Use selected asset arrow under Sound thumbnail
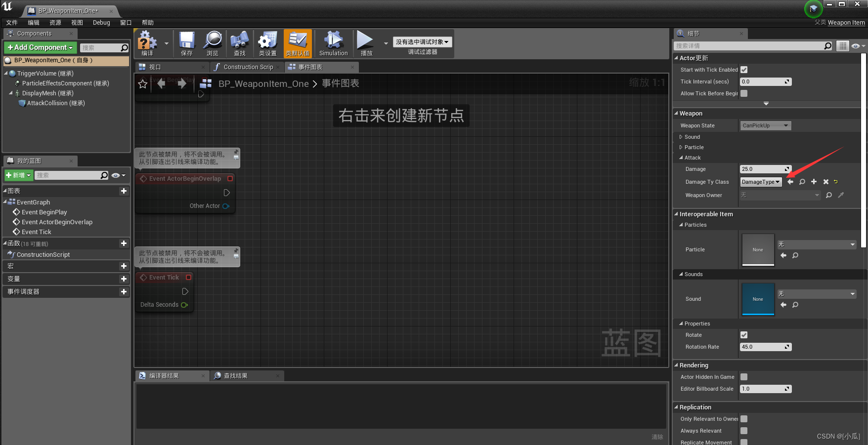The width and height of the screenshot is (868, 445). (783, 305)
